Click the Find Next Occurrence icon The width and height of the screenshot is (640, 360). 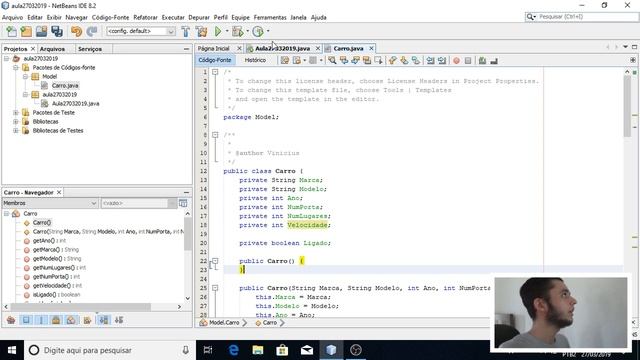[356, 60]
